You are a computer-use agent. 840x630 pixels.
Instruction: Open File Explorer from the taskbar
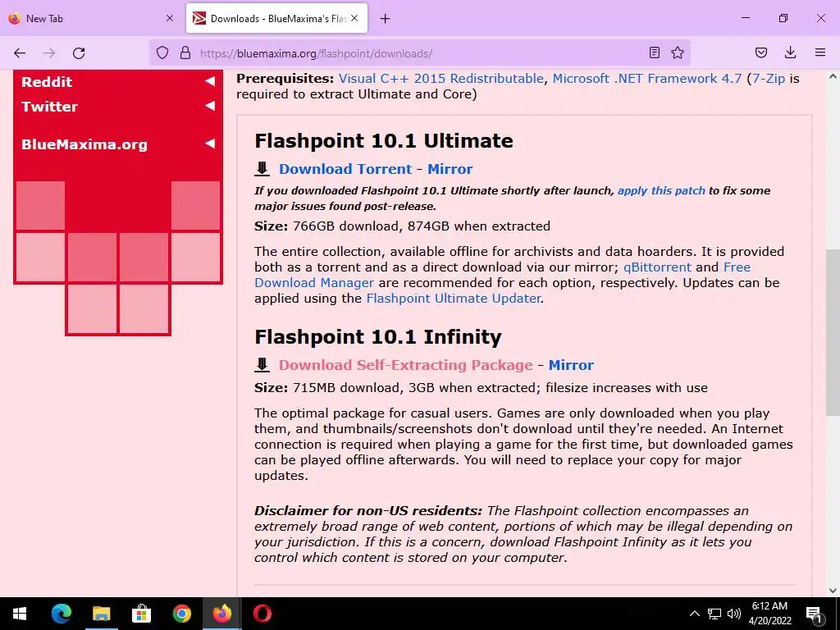[x=101, y=614]
